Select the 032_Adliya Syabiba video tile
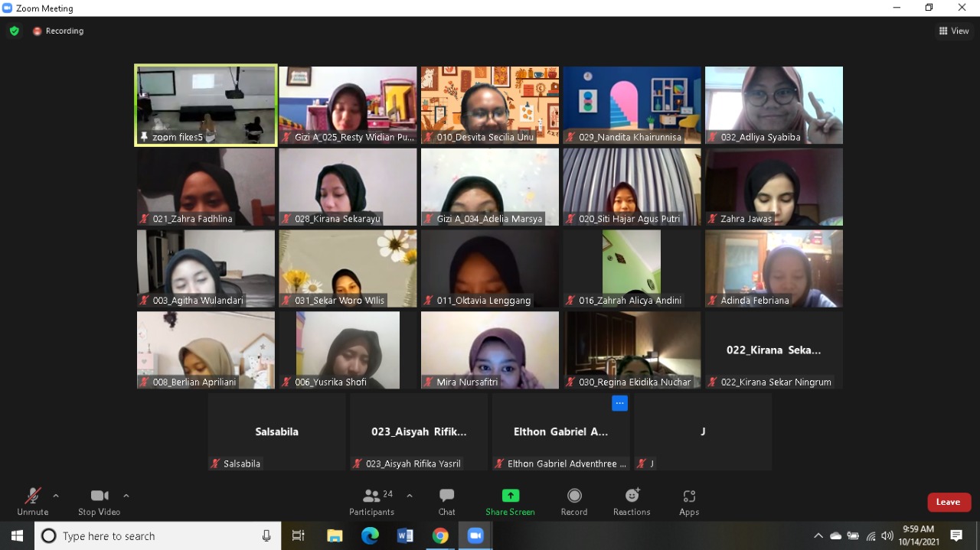Screen dimensions: 980x550 point(773,105)
